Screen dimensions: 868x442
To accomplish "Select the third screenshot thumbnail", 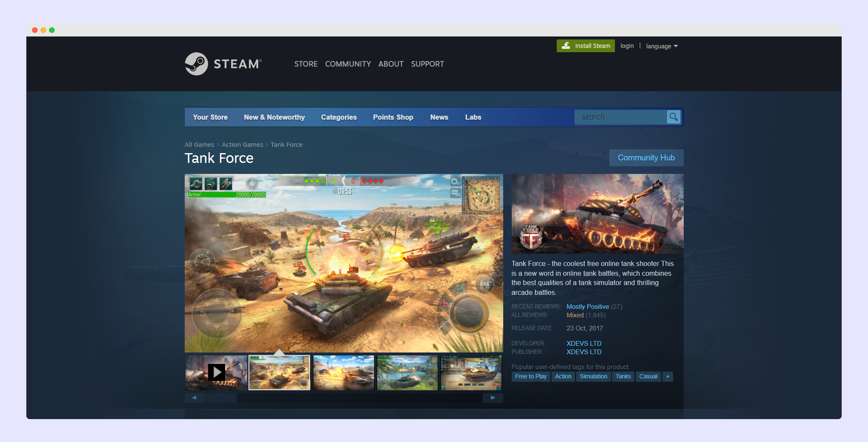I will 343,372.
